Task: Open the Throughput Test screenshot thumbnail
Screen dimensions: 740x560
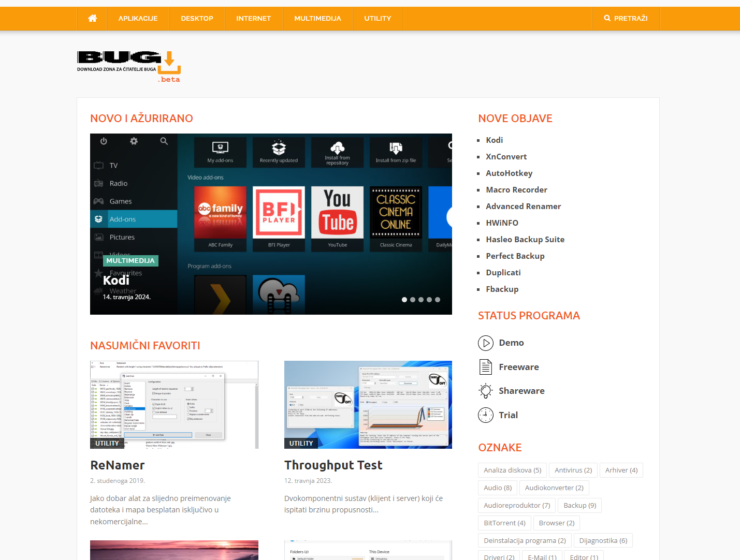Action: coord(368,405)
